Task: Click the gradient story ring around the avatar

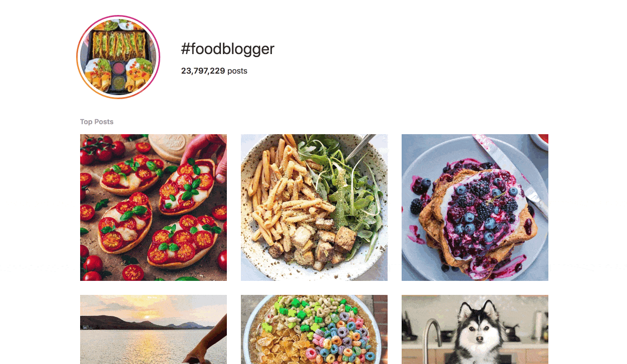Action: [x=118, y=17]
